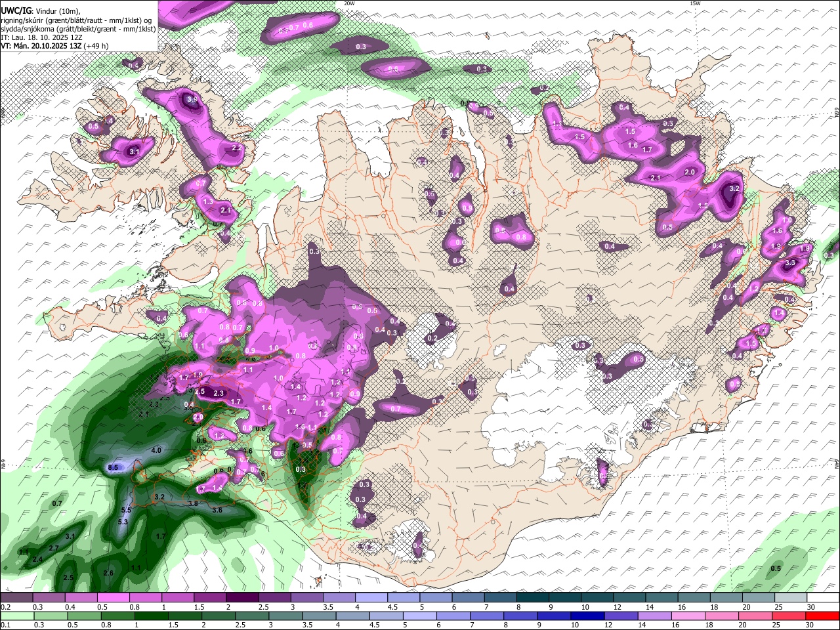The height and width of the screenshot is (630, 840).
Task: Click dark green lower legend swatch between 1 and 1.5
Action: pyautogui.click(x=152, y=616)
